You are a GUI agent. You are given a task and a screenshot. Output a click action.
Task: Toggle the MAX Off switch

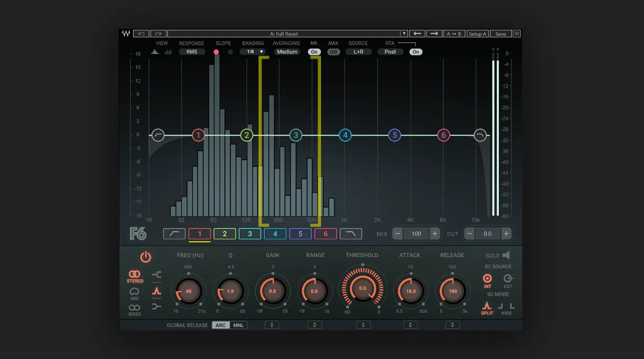coord(333,52)
